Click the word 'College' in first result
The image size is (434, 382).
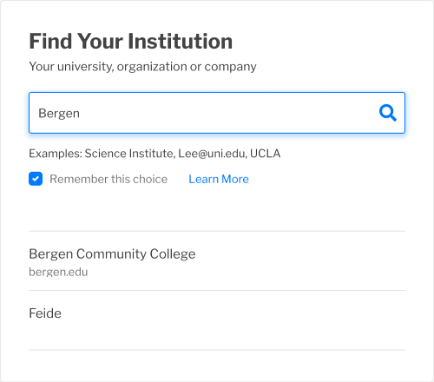(173, 254)
